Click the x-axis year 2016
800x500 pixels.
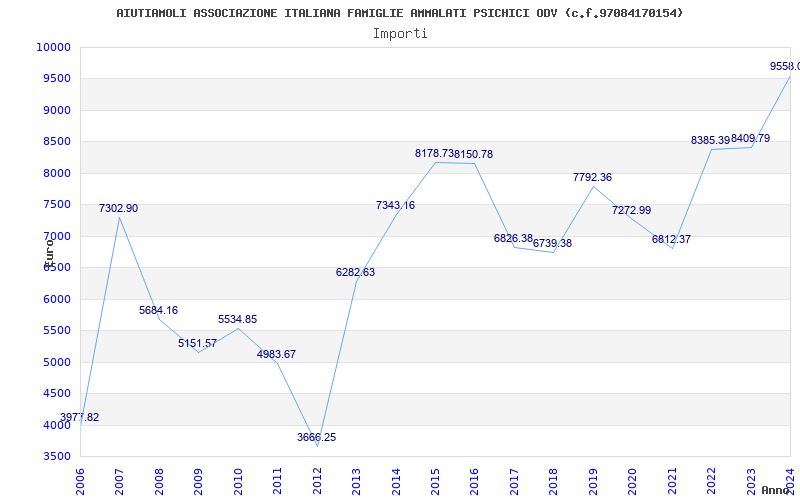pyautogui.click(x=475, y=481)
